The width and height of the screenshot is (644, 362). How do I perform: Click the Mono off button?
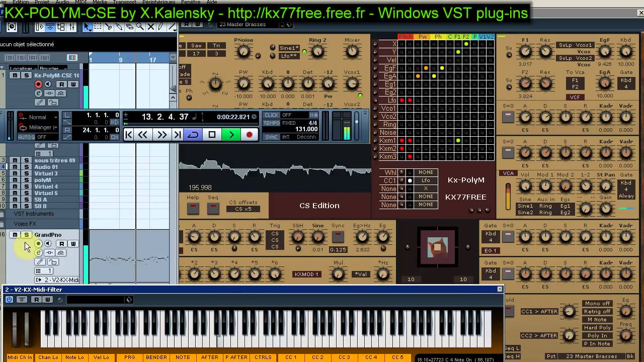(597, 304)
